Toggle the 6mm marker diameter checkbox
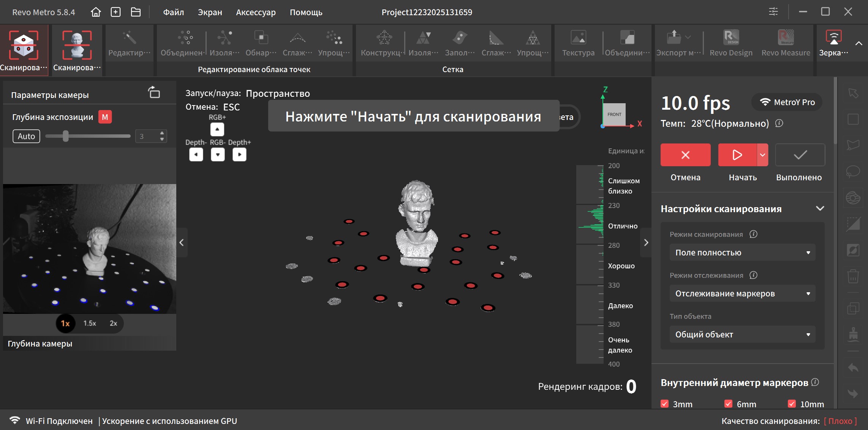The image size is (868, 430). point(728,404)
